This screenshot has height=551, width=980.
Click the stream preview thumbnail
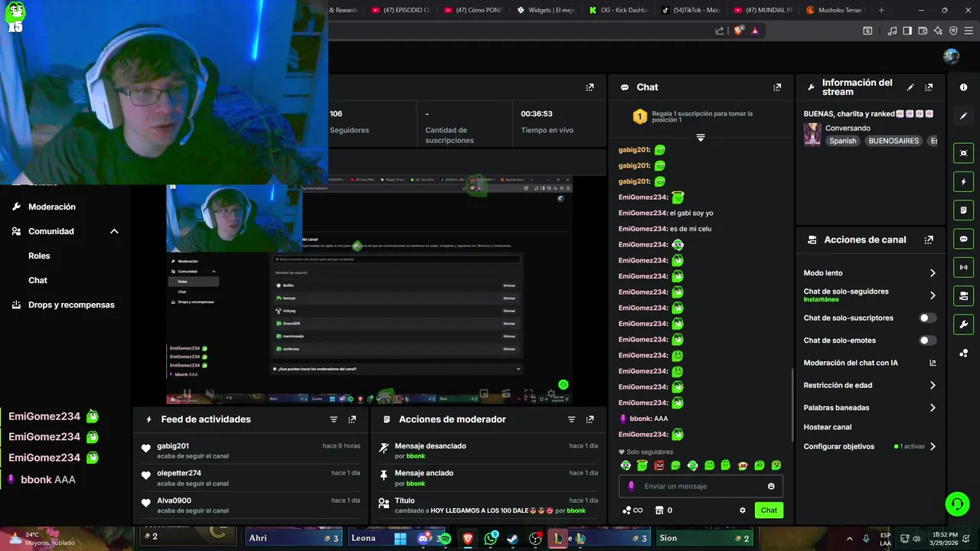(369, 290)
